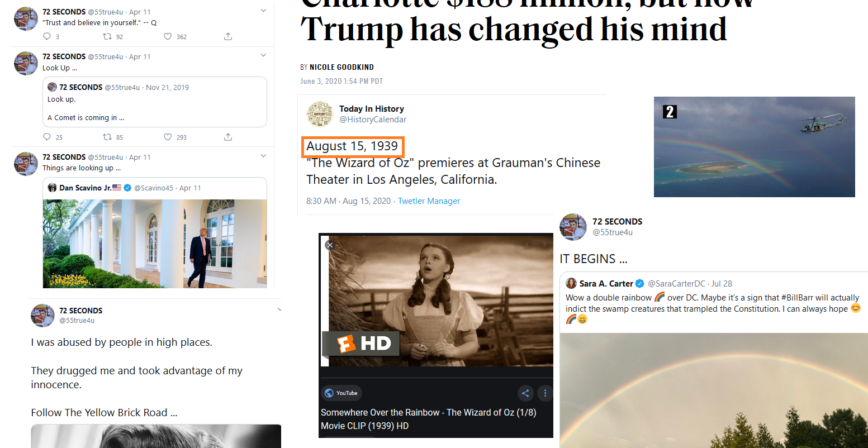Like the "Trust and believe in yourself" tweet
Viewport: 868px width, 448px height.
click(168, 37)
